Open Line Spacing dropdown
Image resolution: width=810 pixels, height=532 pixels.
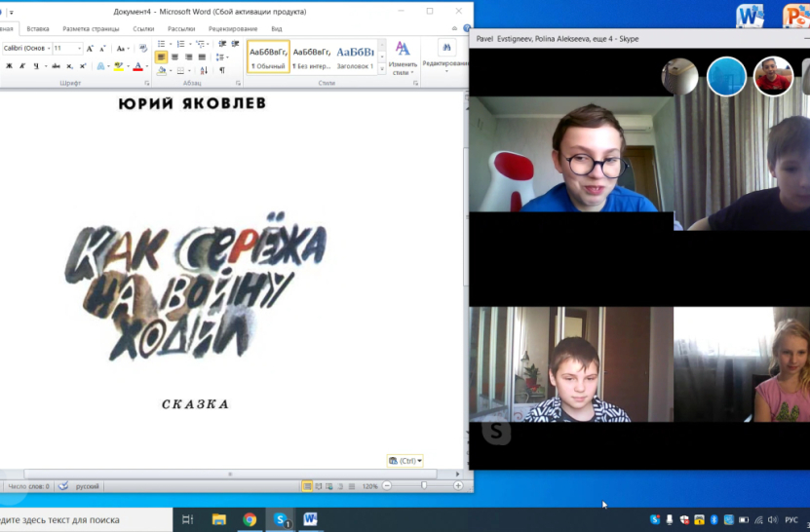221,57
